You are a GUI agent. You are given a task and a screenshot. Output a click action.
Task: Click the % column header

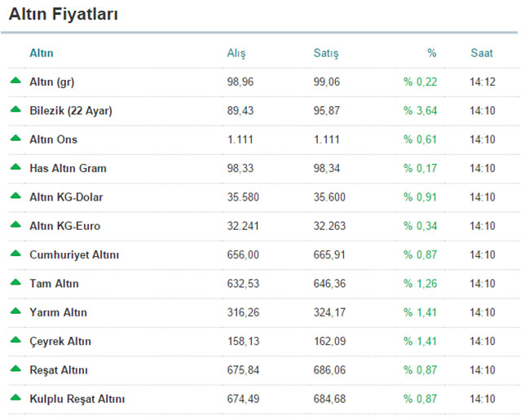pos(431,53)
